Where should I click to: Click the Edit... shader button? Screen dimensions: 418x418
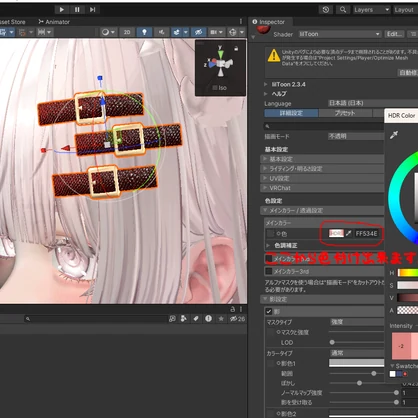click(x=394, y=34)
